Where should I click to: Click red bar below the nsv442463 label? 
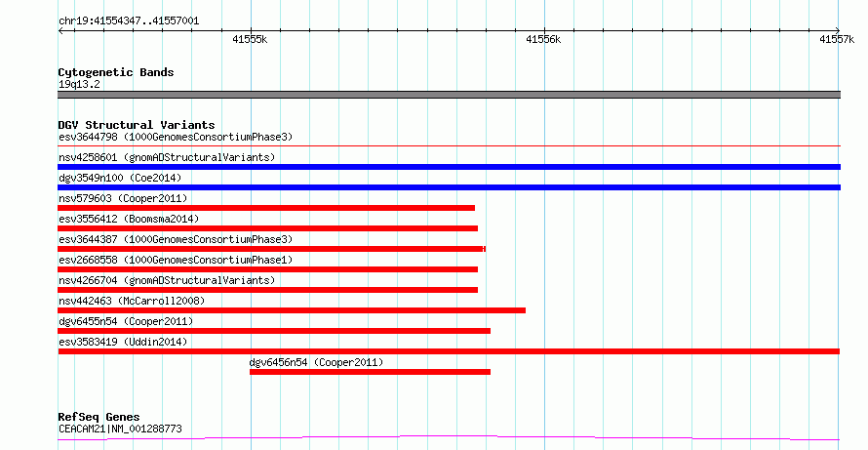click(x=292, y=310)
